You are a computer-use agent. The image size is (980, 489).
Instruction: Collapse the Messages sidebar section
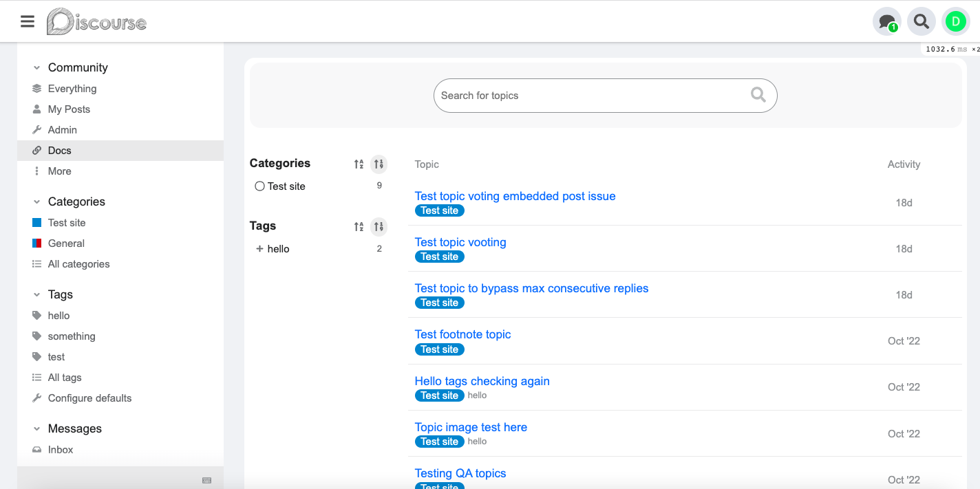(x=37, y=428)
